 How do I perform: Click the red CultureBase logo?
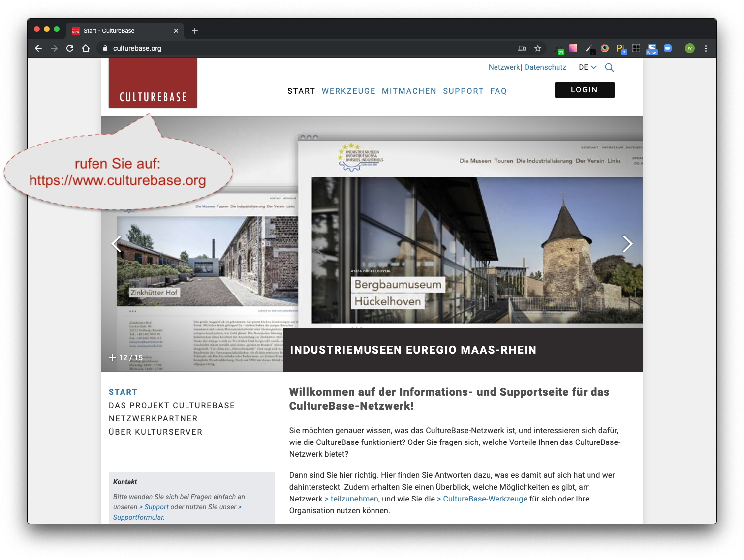pos(153,83)
